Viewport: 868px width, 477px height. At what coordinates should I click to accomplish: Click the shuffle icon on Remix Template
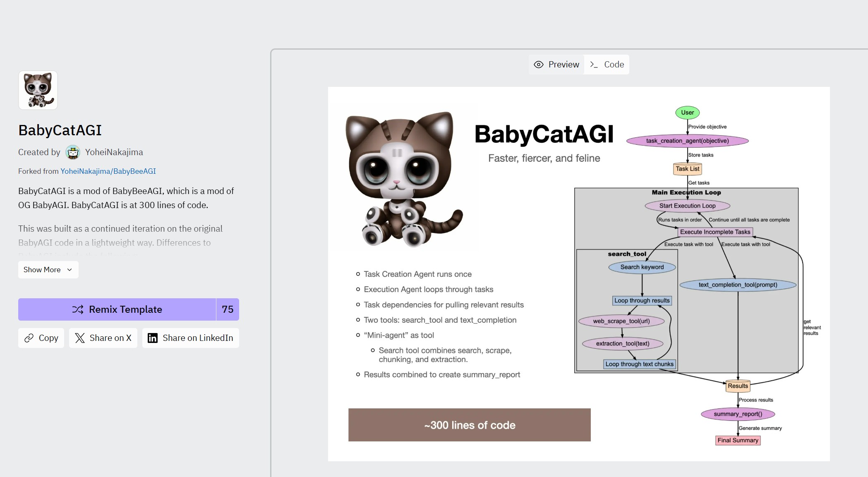click(78, 309)
